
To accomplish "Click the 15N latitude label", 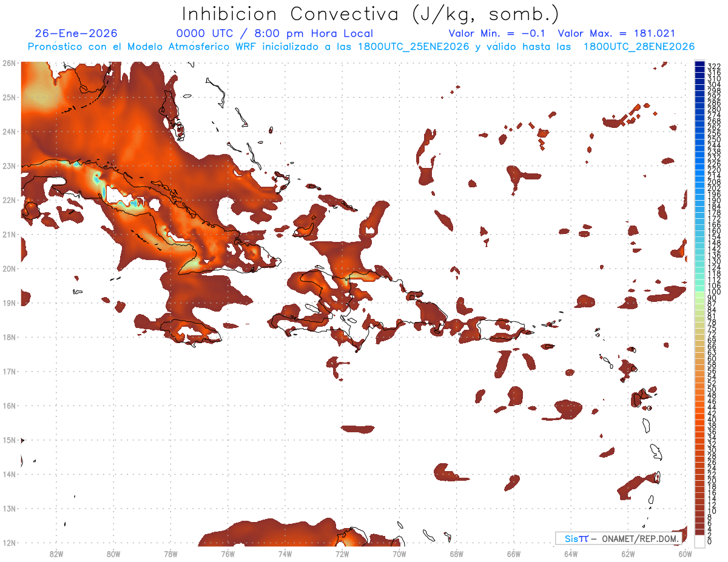I will [x=8, y=440].
